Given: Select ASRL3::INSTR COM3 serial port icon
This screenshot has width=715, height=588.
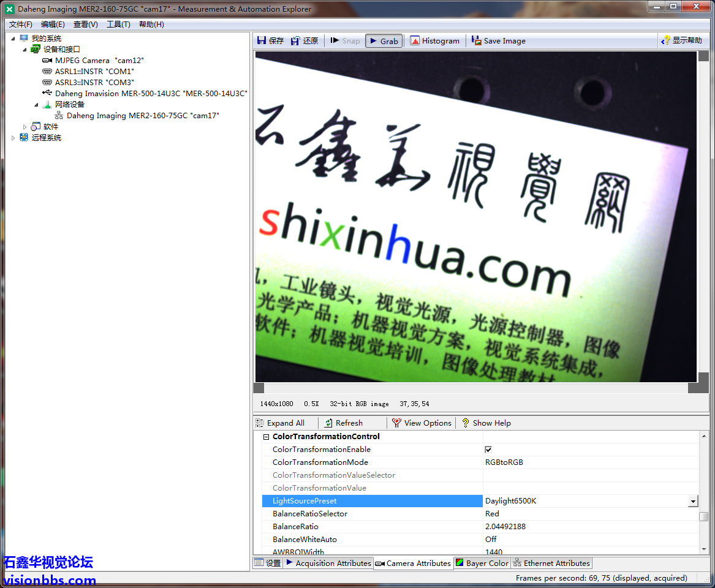Looking at the screenshot, I should (x=47, y=82).
